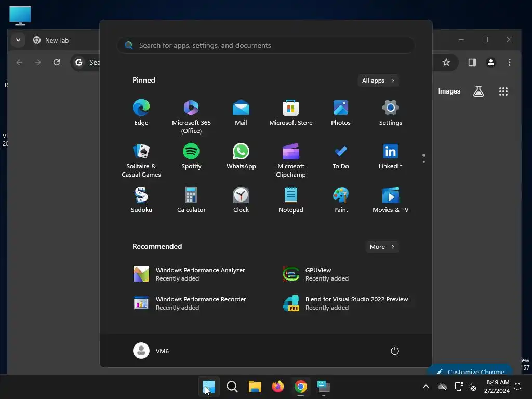Viewport: 532px width, 399px height.
Task: Click the Windows Start button on taskbar
Action: pyautogui.click(x=209, y=387)
